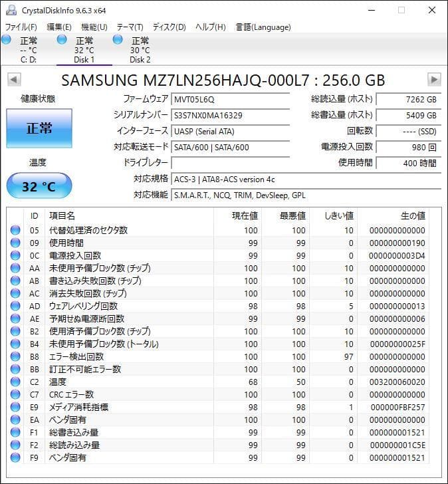This screenshot has height=484, width=448.
Task: Click raw value 003200060020
Action: coord(397,382)
